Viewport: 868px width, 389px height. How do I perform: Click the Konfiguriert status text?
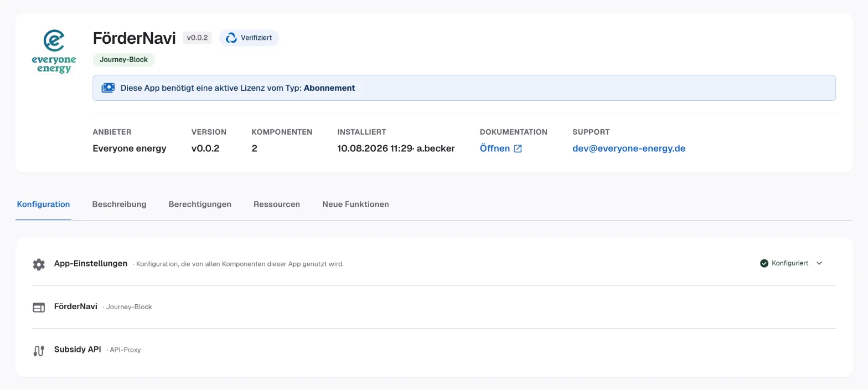click(x=790, y=263)
